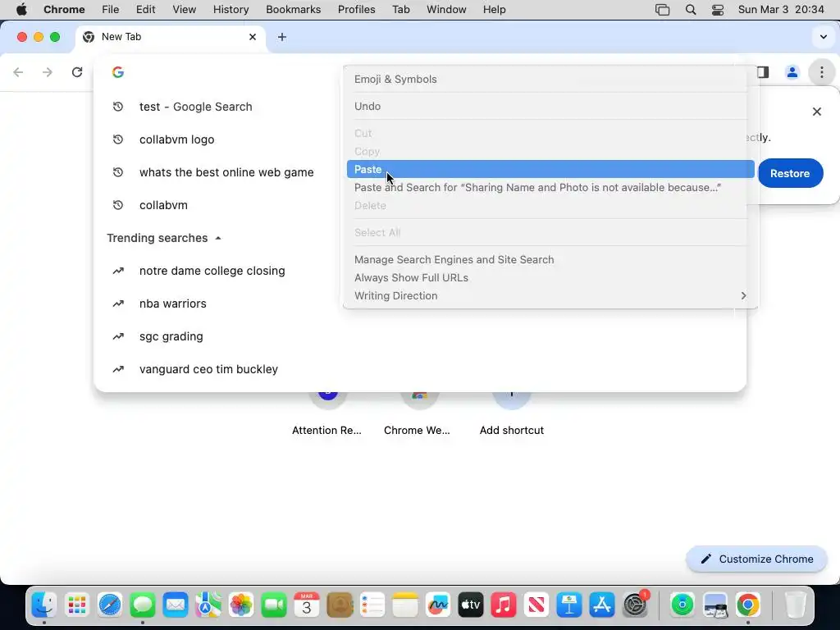This screenshot has height=630, width=840.
Task: Reload the page with the refresh icon
Action: [x=77, y=72]
